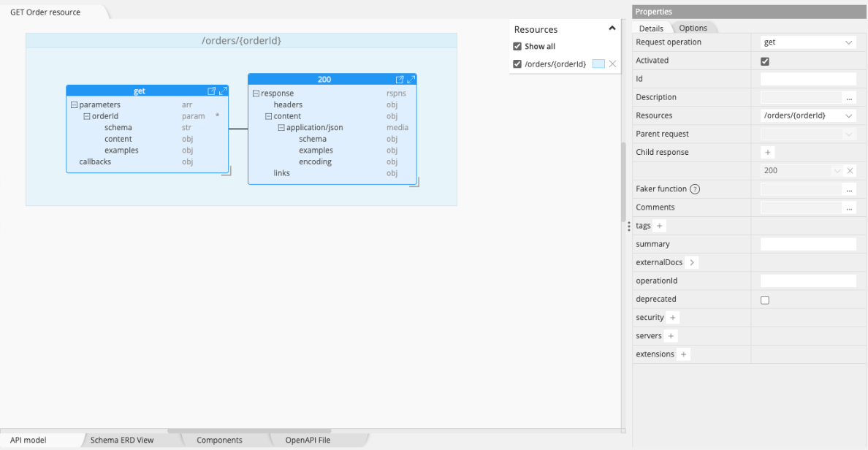Open the Schema ERD View tab
The image size is (868, 450).
[121, 440]
